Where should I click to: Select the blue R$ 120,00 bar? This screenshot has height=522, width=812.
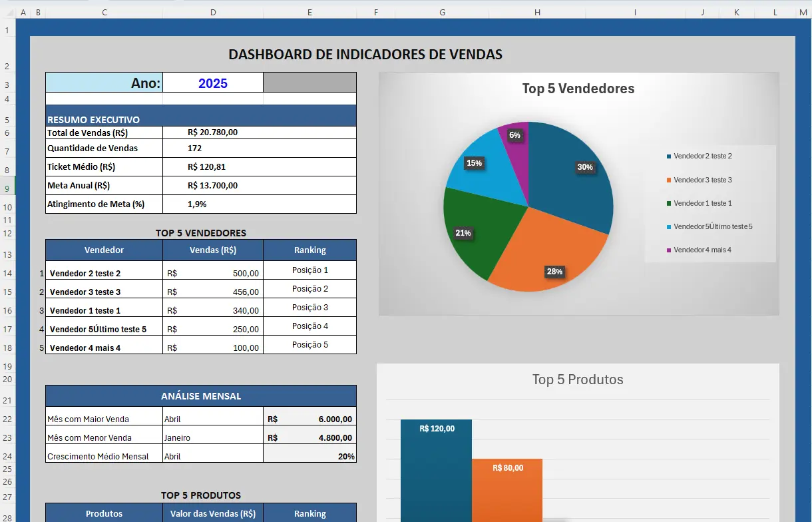pyautogui.click(x=436, y=473)
